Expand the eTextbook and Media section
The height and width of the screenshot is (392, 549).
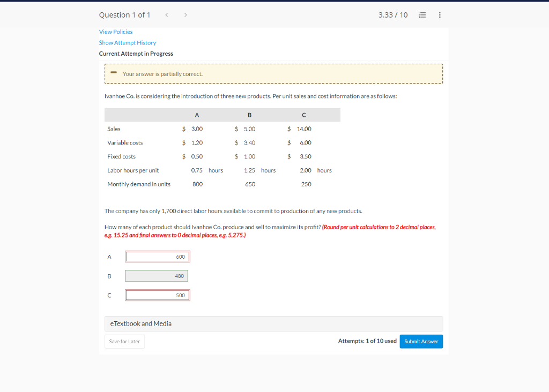tap(140, 323)
